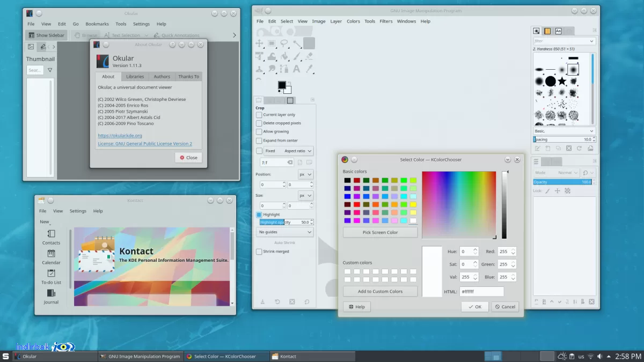
Task: Enable Delete cropped pixels checkbox
Action: (259, 123)
